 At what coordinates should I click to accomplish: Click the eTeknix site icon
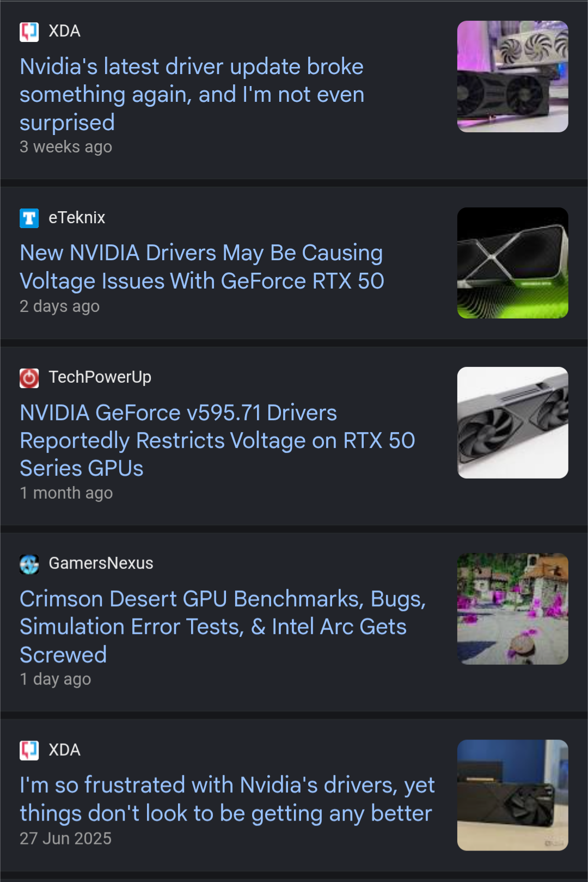pyautogui.click(x=29, y=218)
